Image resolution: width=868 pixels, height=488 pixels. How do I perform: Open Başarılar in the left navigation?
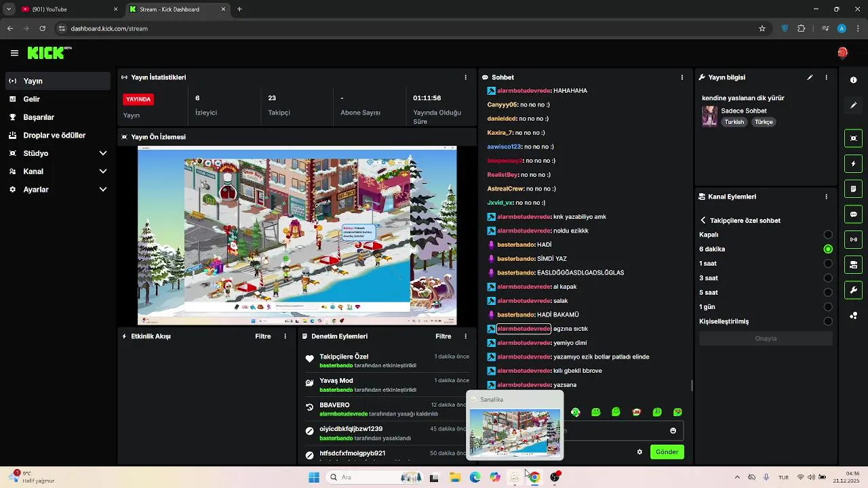[58, 117]
